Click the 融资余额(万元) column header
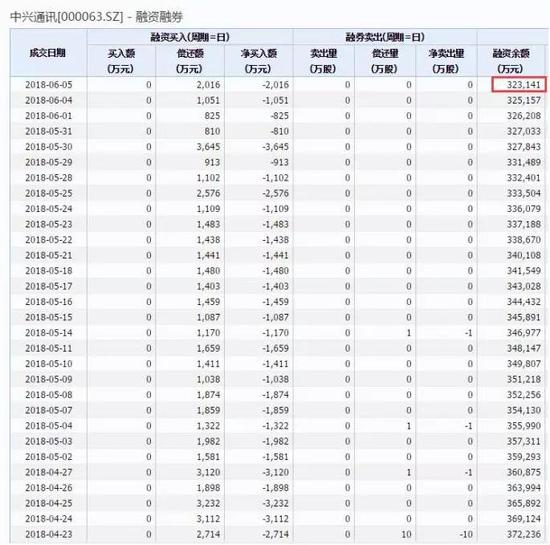The height and width of the screenshot is (545, 550). coord(511,61)
